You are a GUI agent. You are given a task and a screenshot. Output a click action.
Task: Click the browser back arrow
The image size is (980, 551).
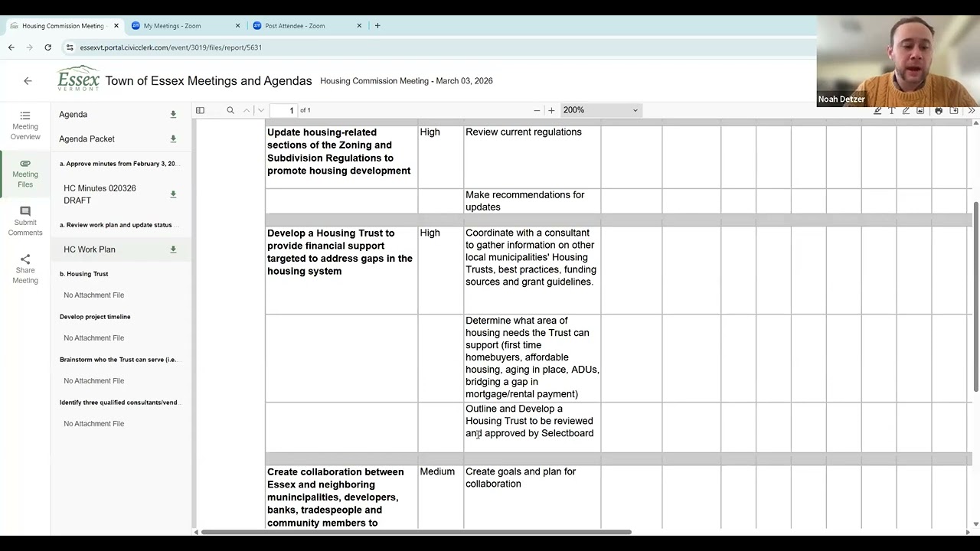(x=11, y=47)
